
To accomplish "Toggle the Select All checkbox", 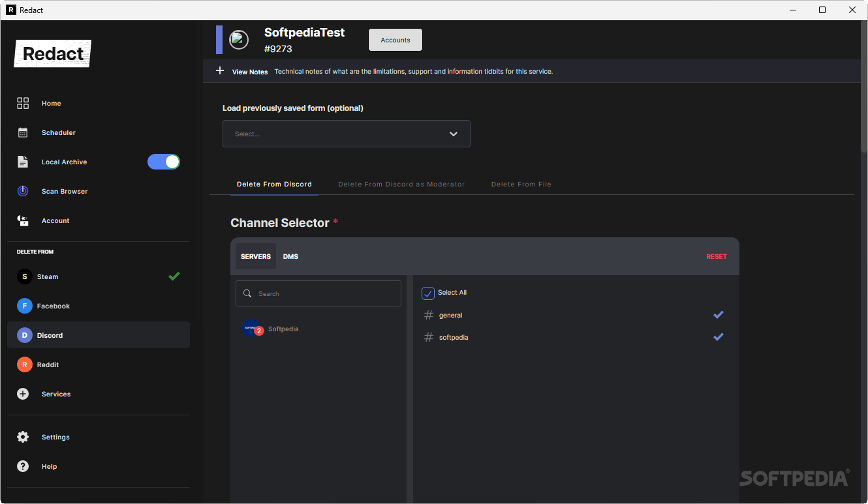I will pyautogui.click(x=428, y=293).
